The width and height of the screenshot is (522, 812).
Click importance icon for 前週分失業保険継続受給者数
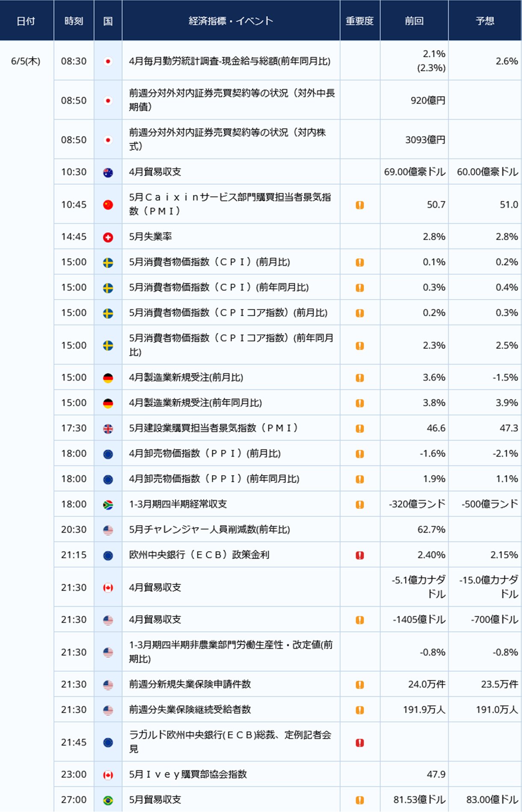pos(360,710)
